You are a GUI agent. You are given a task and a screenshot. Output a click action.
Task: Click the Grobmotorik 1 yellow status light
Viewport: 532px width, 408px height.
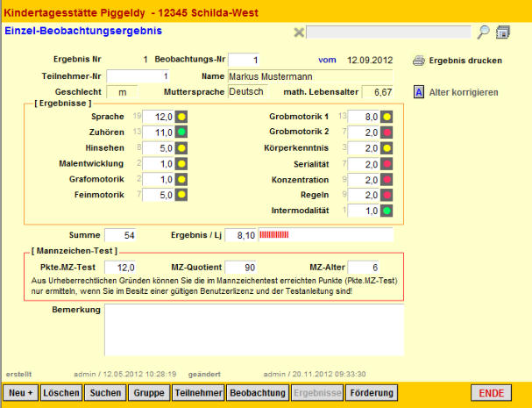tap(387, 117)
